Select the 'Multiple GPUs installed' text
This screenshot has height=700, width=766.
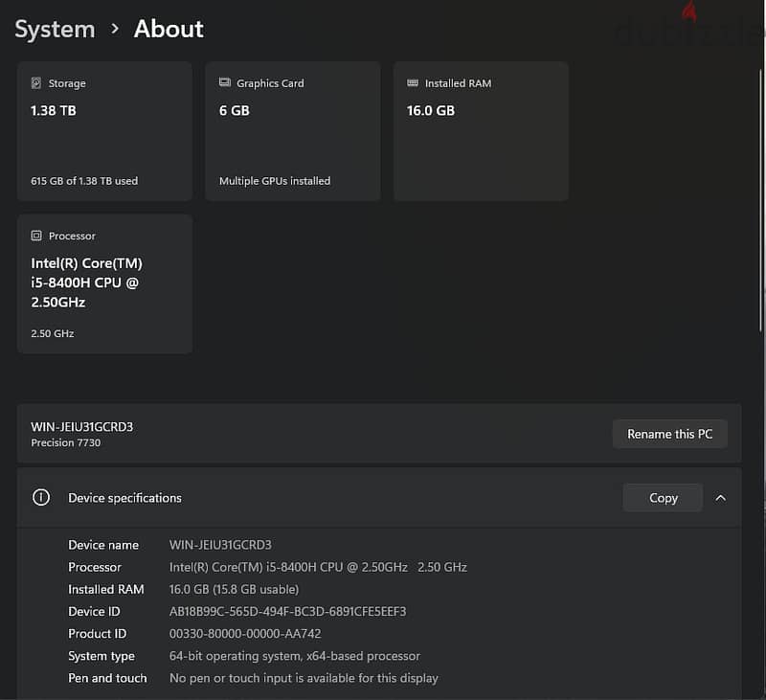coord(275,181)
